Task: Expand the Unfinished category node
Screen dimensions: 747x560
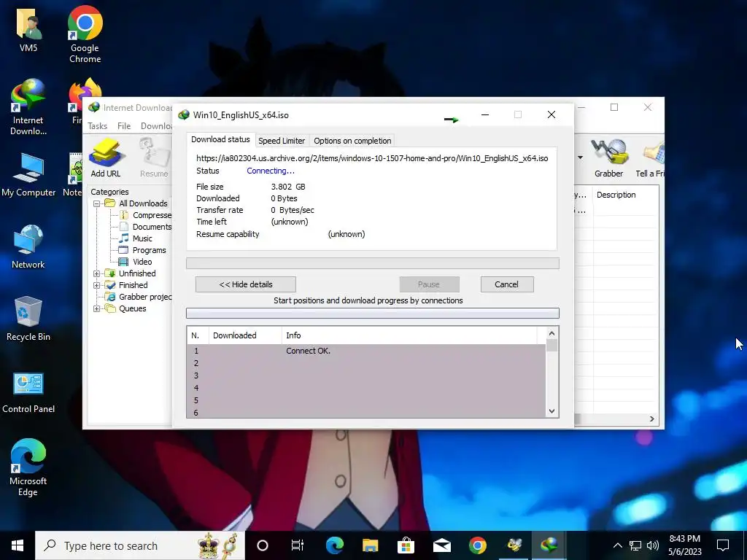Action: [x=97, y=274]
